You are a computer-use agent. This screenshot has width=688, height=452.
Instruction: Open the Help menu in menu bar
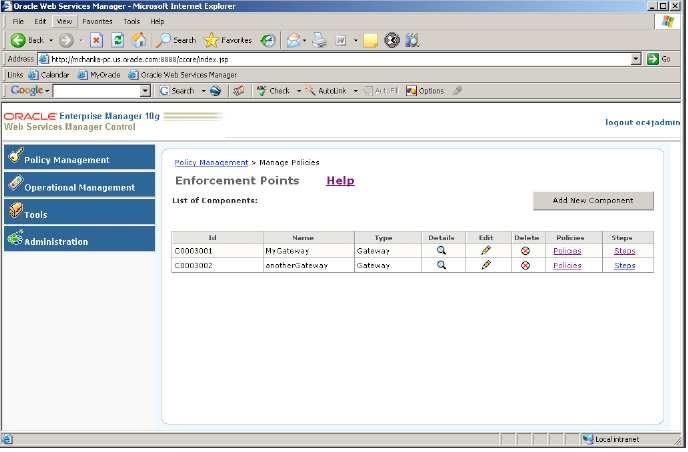click(x=157, y=21)
